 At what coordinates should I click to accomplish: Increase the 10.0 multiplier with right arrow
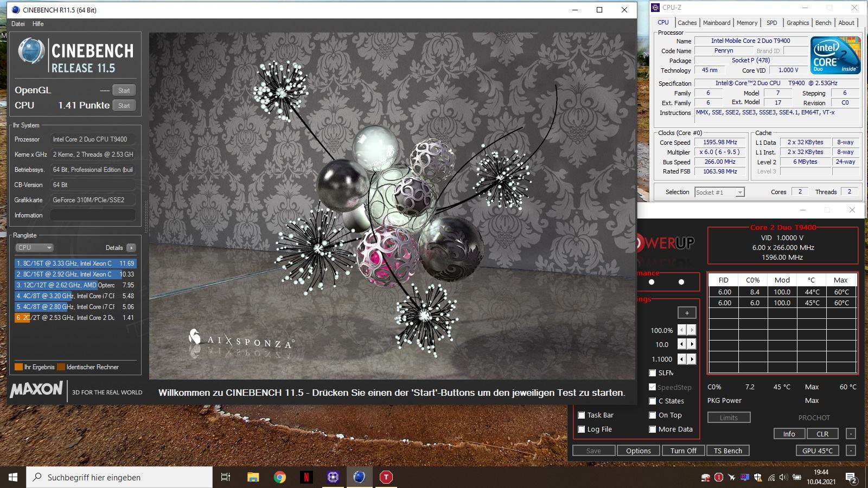point(692,344)
